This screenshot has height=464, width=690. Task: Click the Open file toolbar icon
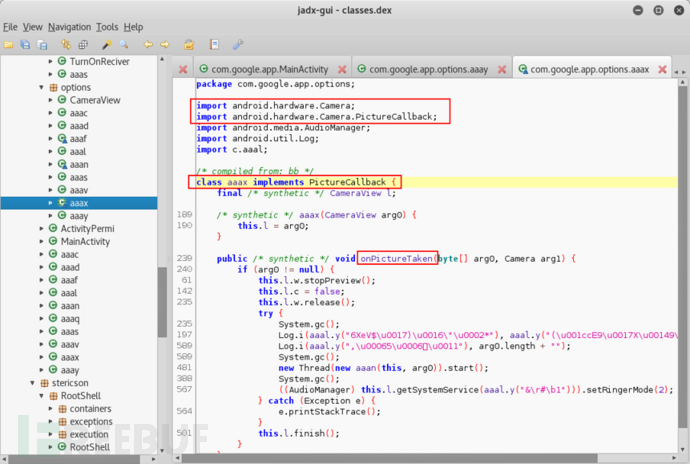click(x=9, y=45)
